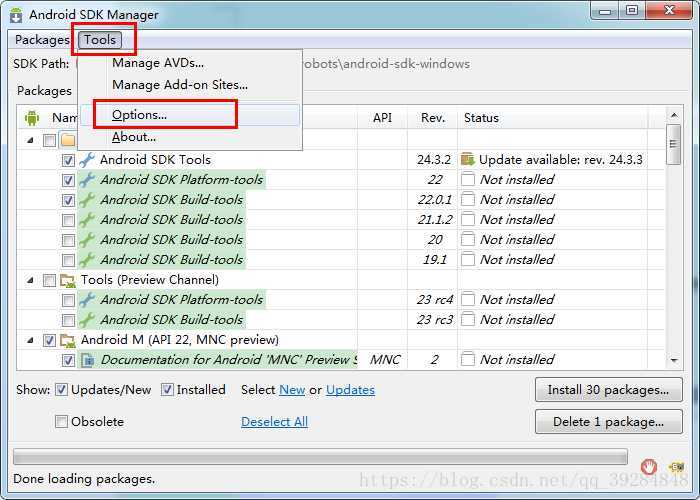This screenshot has height=500, width=700.
Task: Click wrench icon of Build-tools 19.1 row
Action: point(87,259)
